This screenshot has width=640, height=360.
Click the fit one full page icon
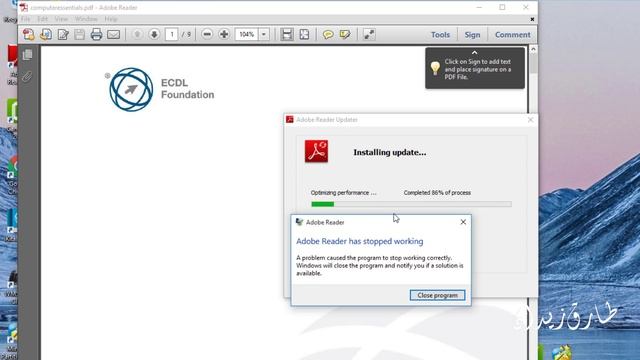click(304, 35)
